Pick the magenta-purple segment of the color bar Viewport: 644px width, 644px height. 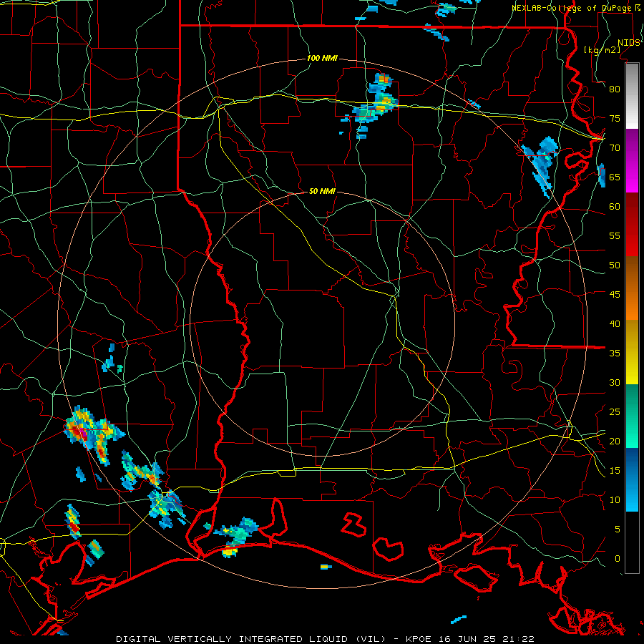[633, 161]
